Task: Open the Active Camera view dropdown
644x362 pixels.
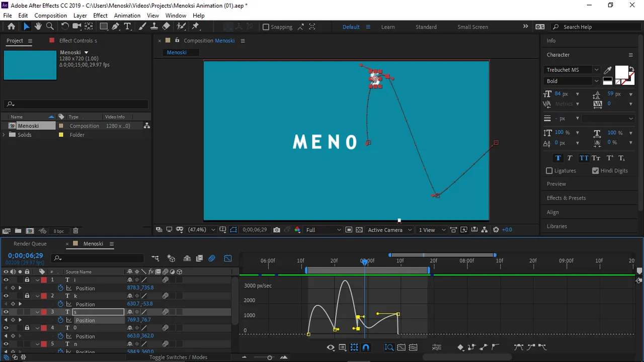Action: pos(390,230)
